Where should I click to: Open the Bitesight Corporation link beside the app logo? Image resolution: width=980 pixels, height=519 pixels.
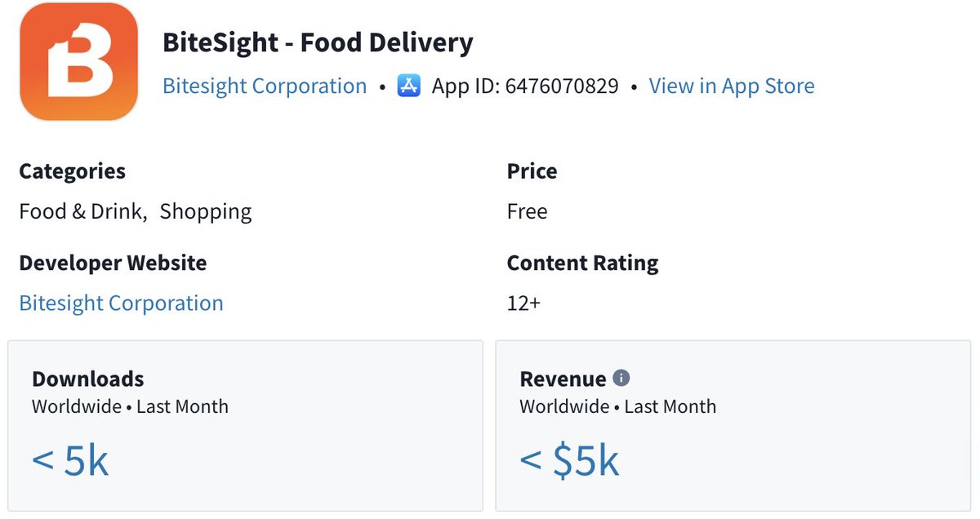pyautogui.click(x=265, y=86)
